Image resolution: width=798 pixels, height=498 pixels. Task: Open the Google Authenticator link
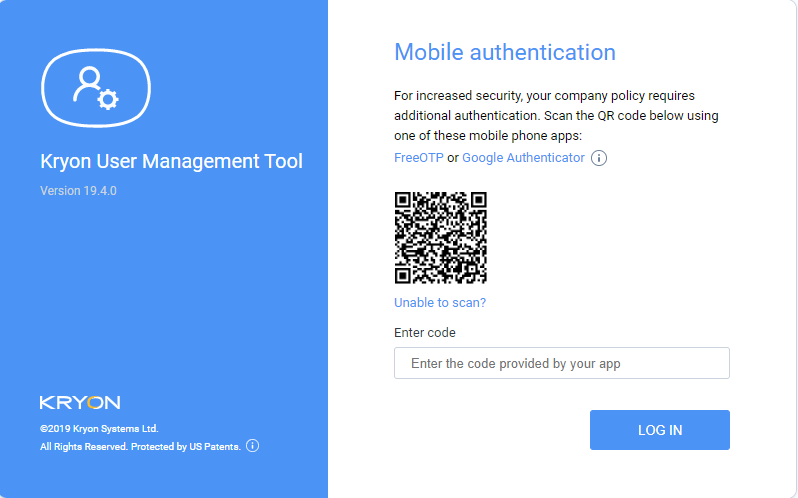tap(523, 158)
